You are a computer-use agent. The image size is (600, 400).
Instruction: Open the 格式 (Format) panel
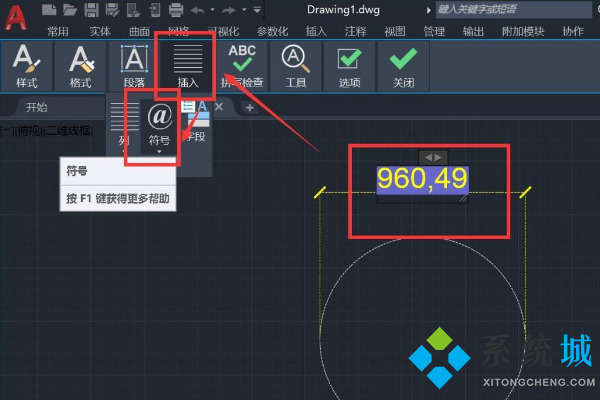coord(80,67)
